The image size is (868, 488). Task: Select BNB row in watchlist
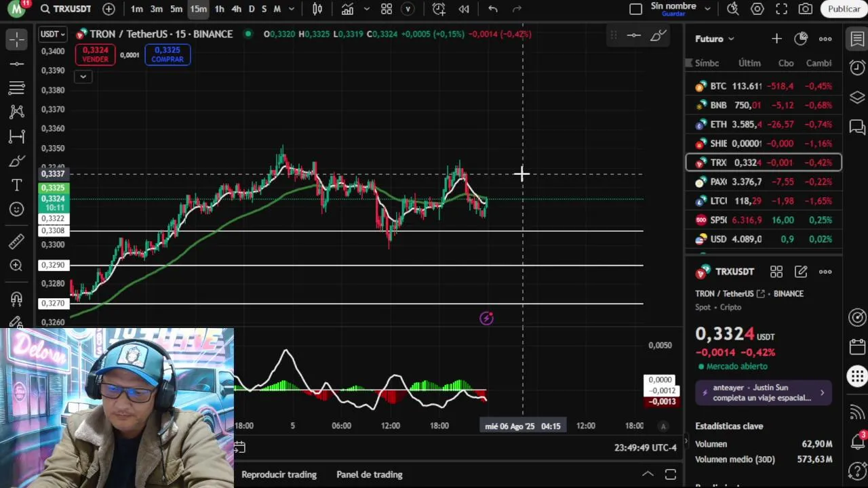pos(764,105)
